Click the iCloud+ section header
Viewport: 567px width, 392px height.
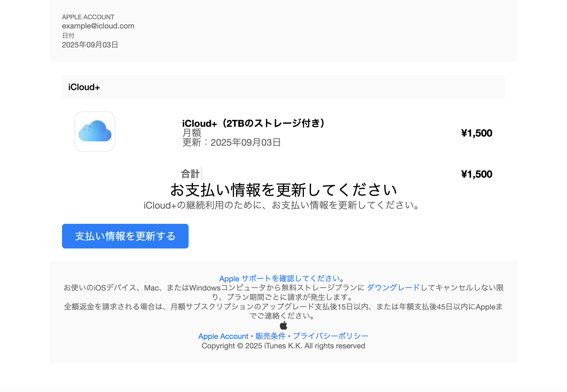click(283, 87)
